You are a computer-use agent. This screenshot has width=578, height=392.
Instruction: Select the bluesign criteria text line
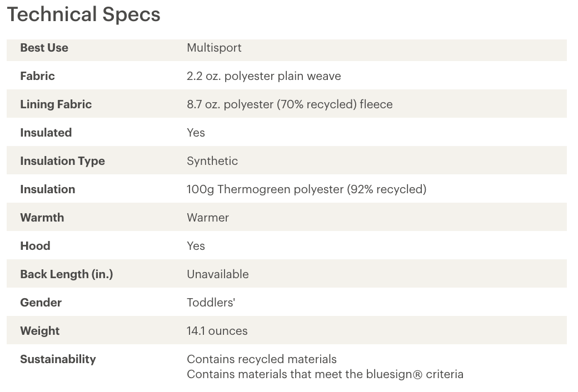click(x=325, y=374)
